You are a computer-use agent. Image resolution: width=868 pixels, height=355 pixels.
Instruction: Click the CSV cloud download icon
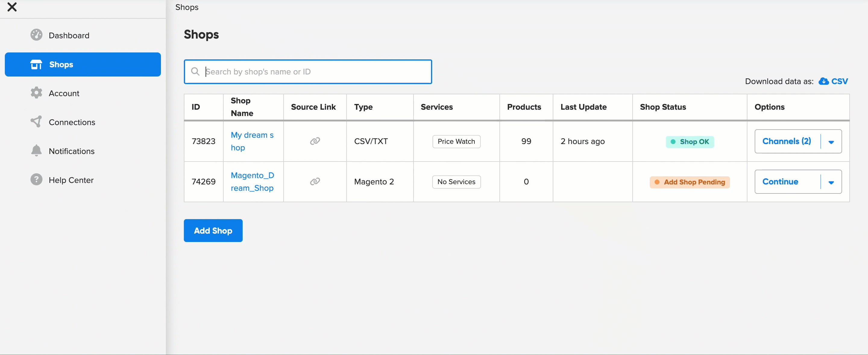point(823,81)
